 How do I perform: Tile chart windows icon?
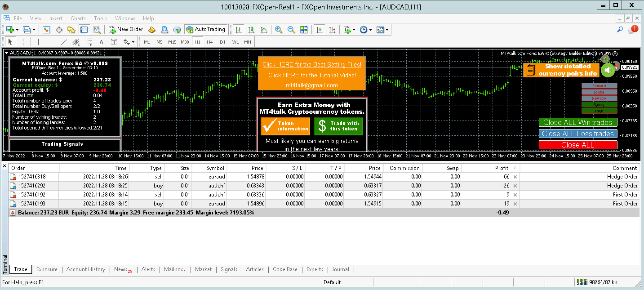pyautogui.click(x=304, y=30)
